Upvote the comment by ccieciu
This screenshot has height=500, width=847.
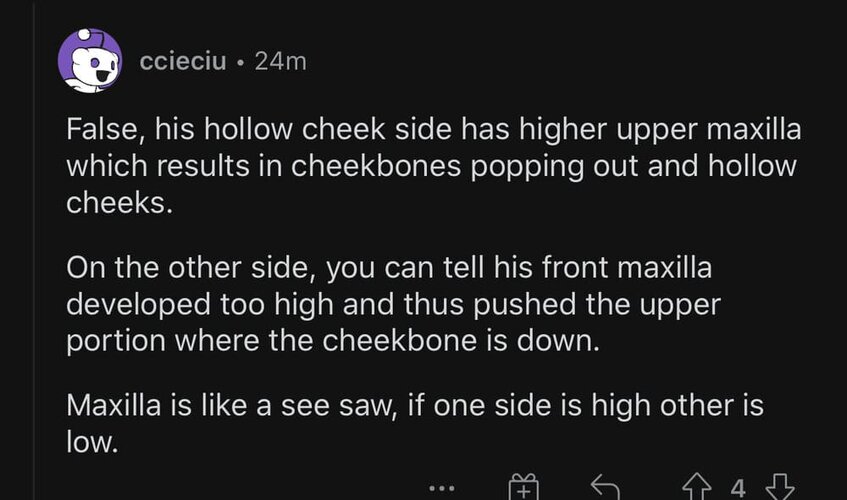696,487
